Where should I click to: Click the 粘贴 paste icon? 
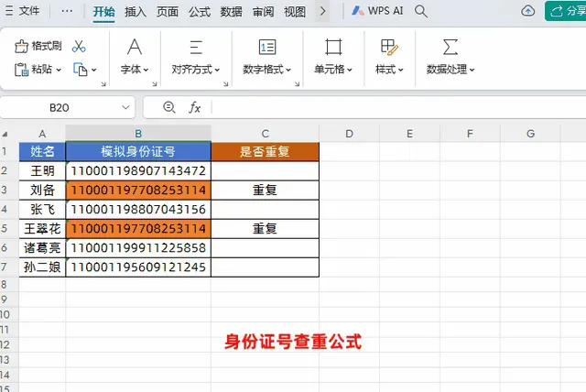pos(21,70)
